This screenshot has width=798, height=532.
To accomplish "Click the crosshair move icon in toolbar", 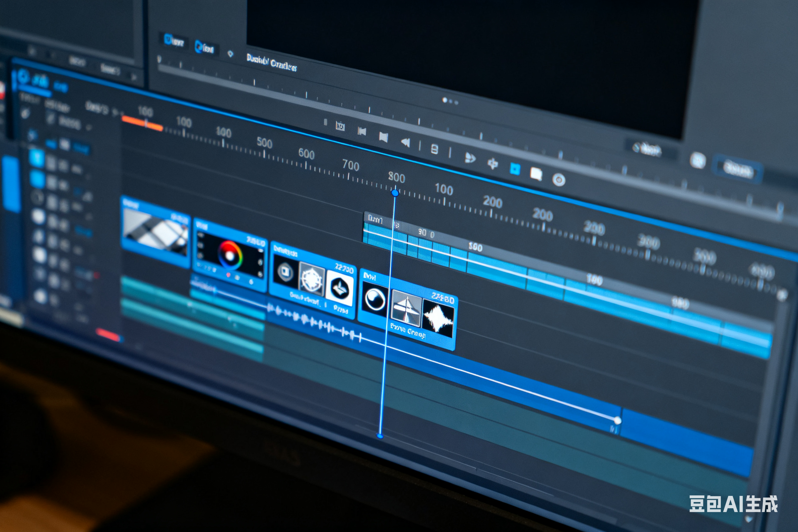I will point(493,164).
